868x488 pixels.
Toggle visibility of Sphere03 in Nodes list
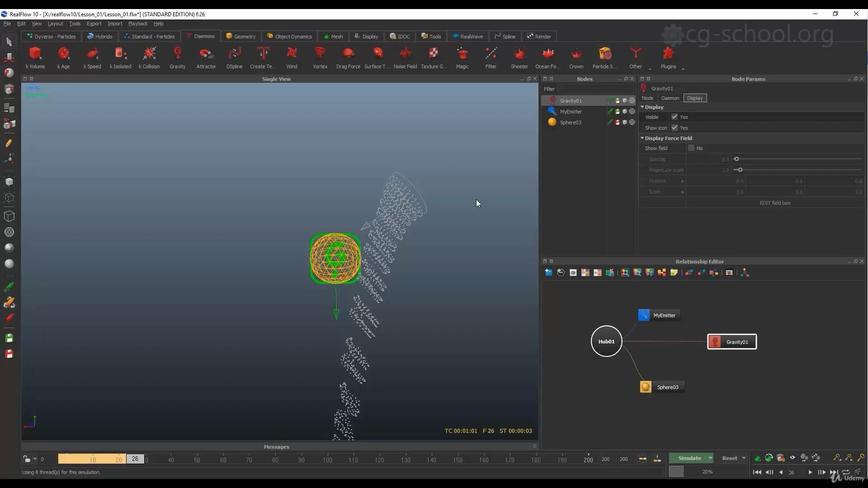click(x=625, y=122)
